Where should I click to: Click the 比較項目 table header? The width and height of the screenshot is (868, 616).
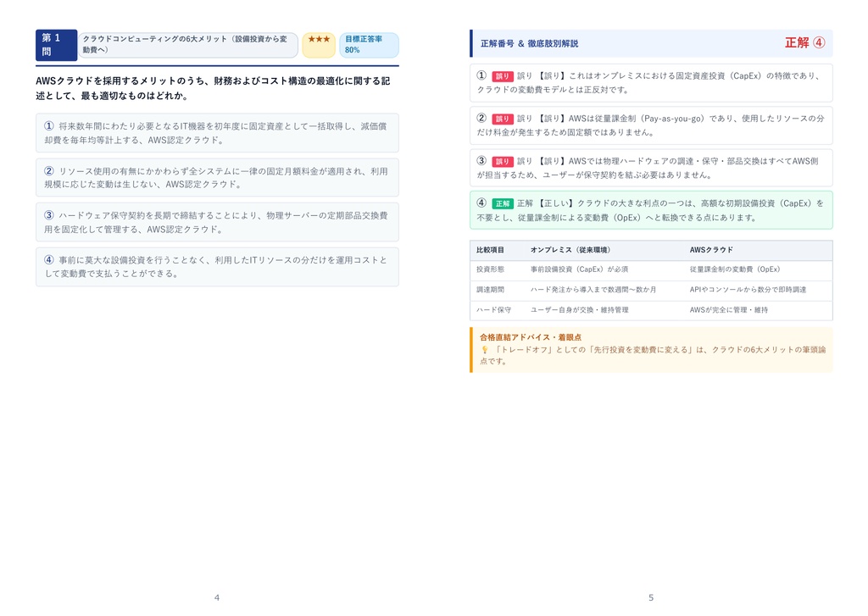coord(490,250)
